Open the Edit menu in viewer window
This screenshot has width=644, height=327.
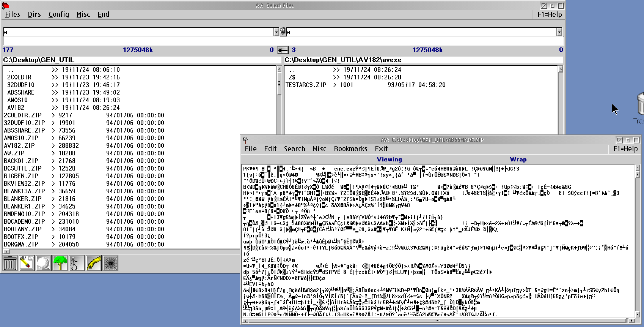coord(270,149)
